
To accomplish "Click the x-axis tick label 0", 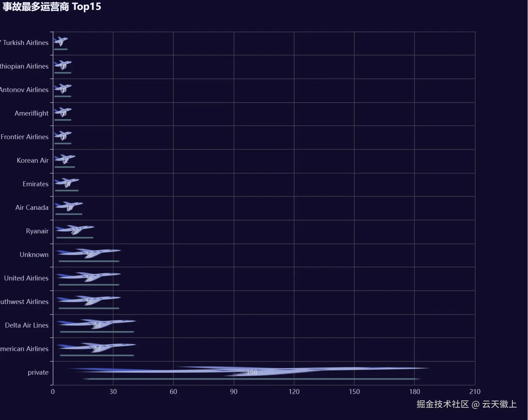I will pyautogui.click(x=53, y=392).
